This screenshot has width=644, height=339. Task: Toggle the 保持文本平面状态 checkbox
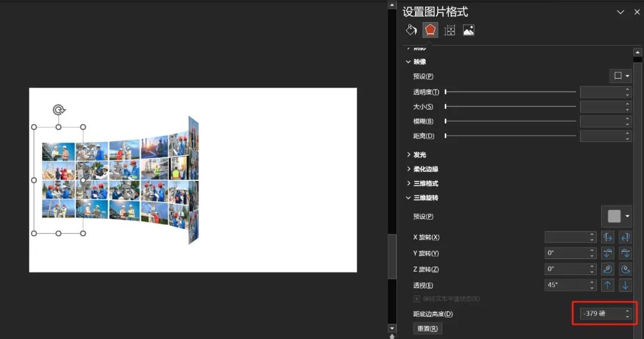pos(417,299)
